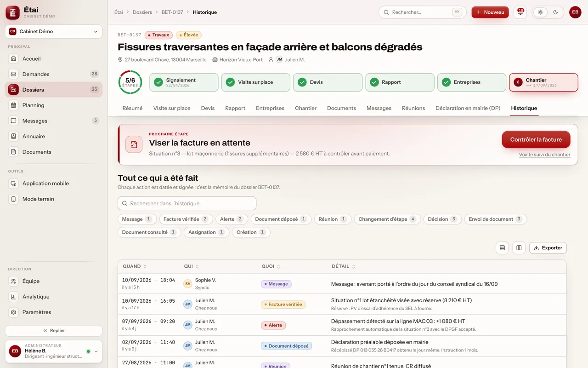Click the rows layout icon beside Exporter
The image size is (588, 368).
pos(502,248)
